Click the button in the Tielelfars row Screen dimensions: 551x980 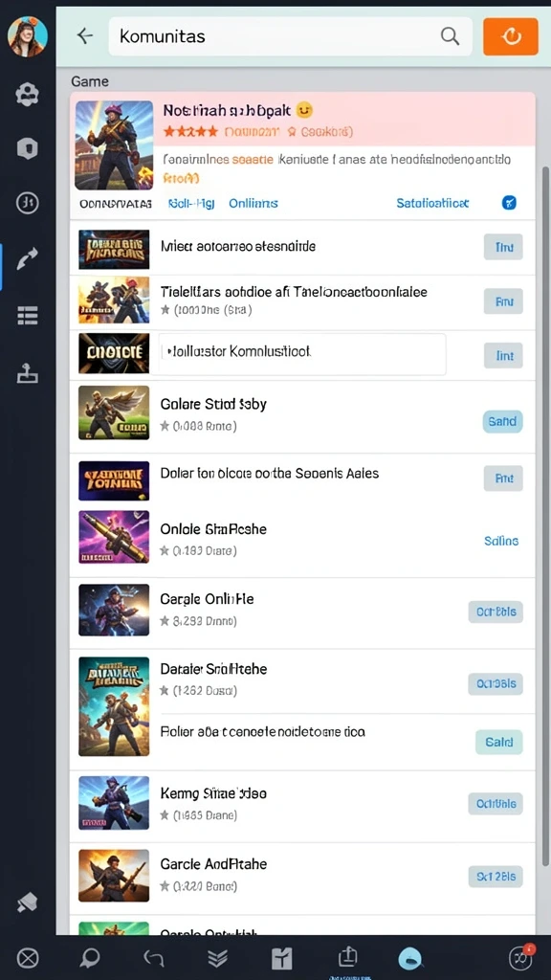coord(503,301)
